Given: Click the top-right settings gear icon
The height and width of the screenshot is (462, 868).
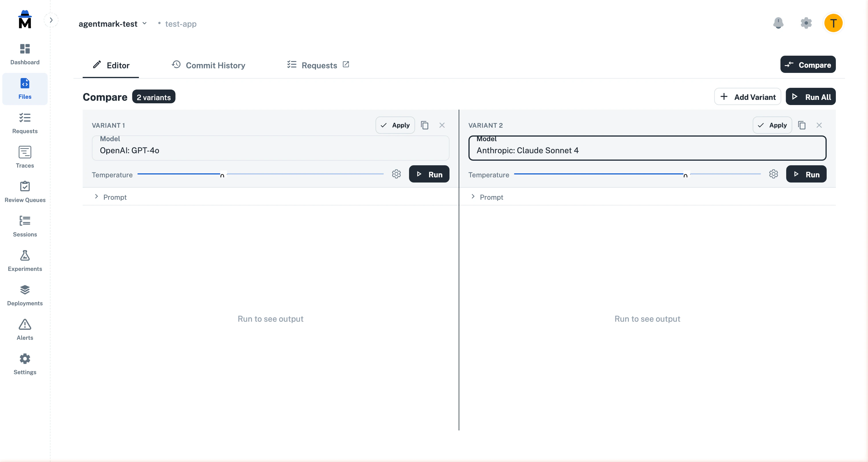Looking at the screenshot, I should click(806, 23).
